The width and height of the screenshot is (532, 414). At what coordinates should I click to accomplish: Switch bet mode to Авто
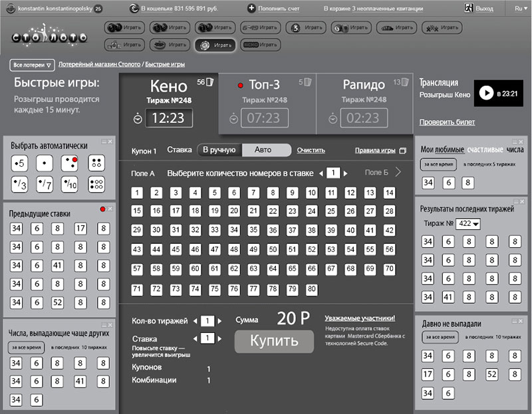click(267, 150)
